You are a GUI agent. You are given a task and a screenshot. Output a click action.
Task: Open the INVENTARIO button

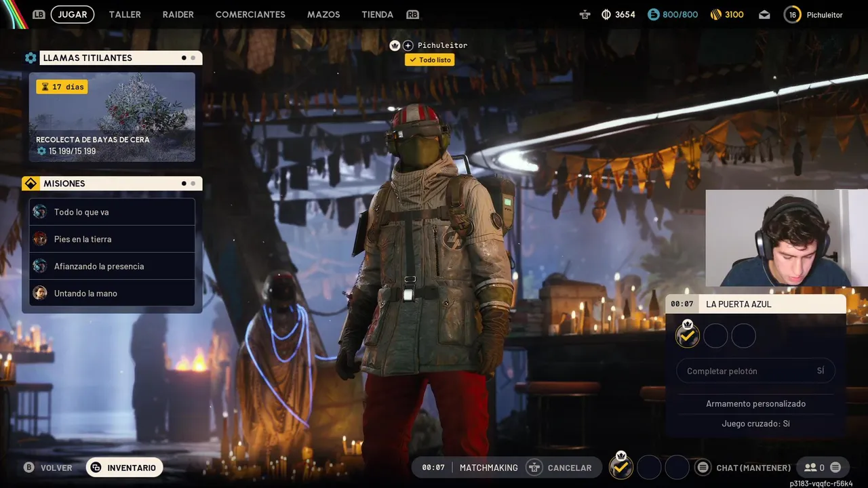click(124, 468)
